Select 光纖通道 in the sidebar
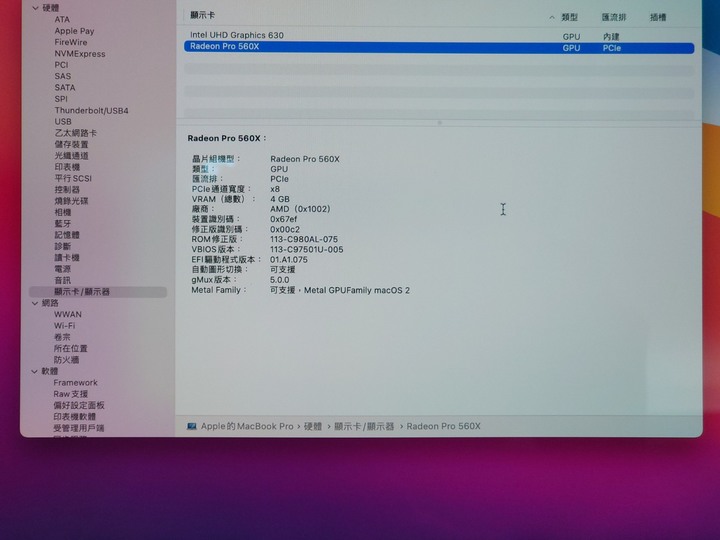Screen dimensions: 720x540 coord(71,156)
